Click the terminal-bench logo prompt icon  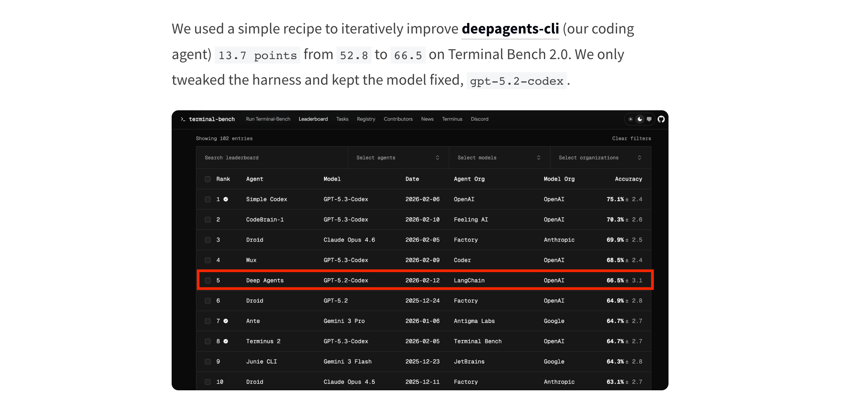click(183, 119)
